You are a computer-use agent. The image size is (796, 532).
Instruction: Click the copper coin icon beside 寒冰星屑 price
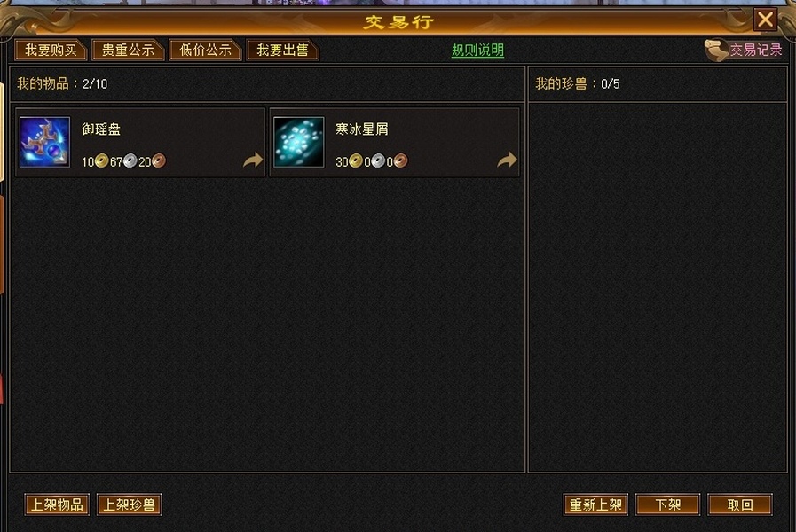pyautogui.click(x=400, y=161)
